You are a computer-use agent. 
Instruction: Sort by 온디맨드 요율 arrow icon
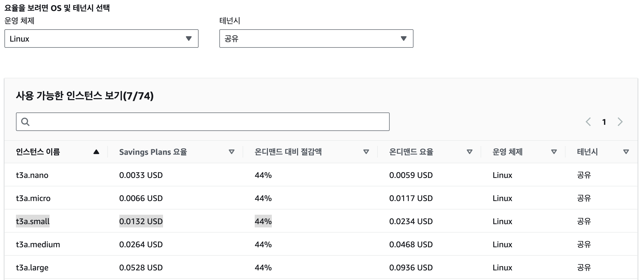tap(469, 152)
